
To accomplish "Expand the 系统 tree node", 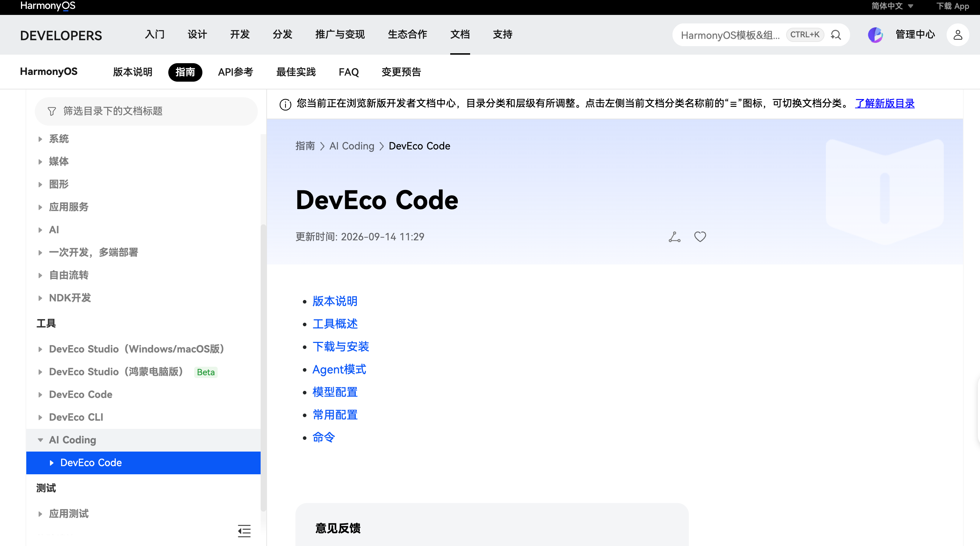I will coord(40,139).
